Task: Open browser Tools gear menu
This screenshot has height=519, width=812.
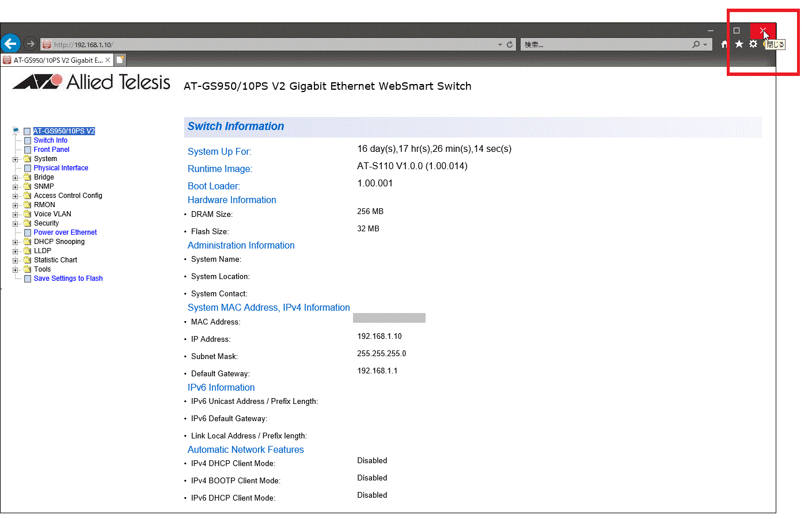Action: point(753,44)
